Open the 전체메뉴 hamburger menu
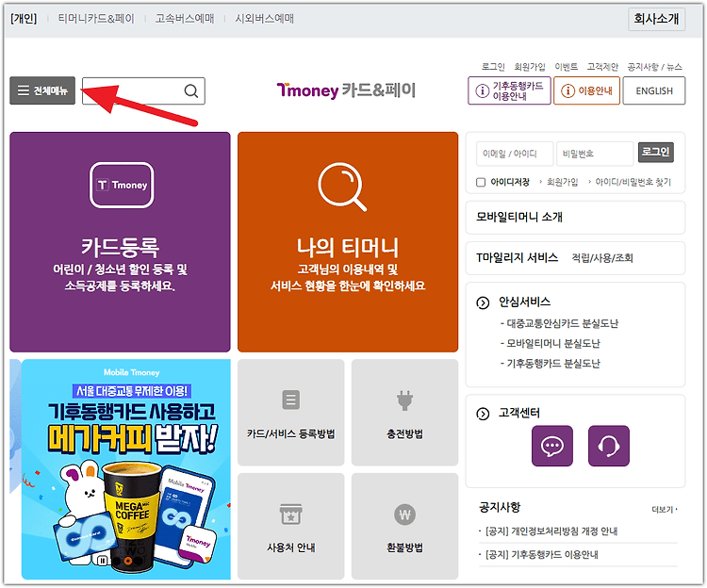The height and width of the screenshot is (588, 707). [x=42, y=90]
